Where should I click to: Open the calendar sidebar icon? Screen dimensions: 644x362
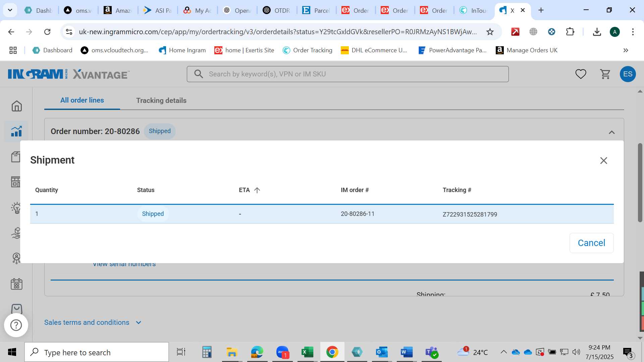tap(16, 284)
